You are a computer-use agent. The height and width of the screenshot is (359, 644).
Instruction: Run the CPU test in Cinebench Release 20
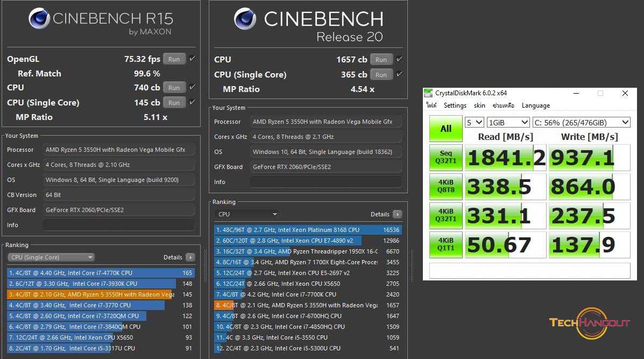click(381, 60)
